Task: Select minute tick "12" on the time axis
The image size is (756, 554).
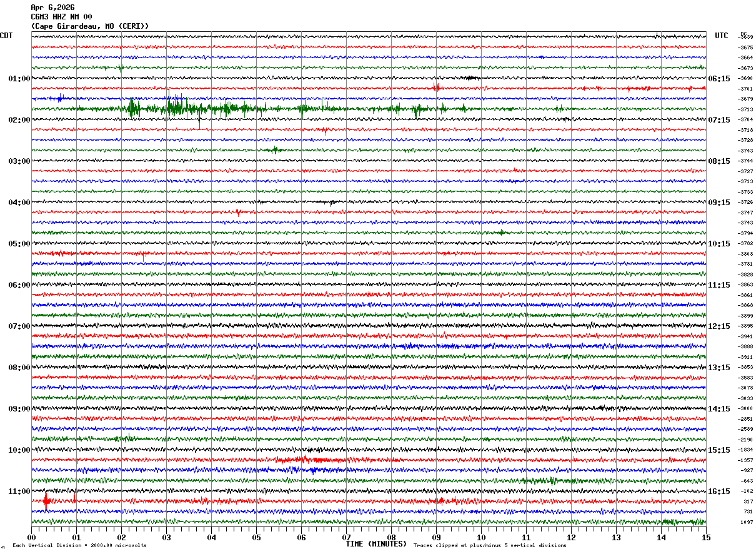Action: [571, 537]
